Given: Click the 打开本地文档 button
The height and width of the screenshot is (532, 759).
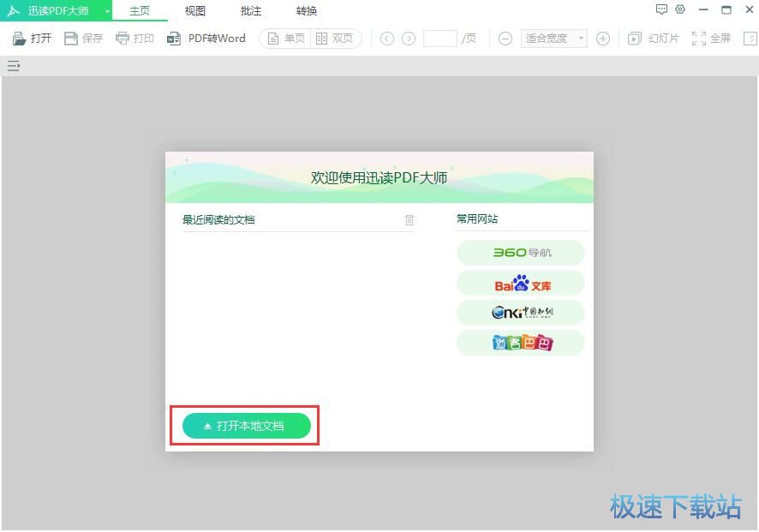Looking at the screenshot, I should pos(245,425).
